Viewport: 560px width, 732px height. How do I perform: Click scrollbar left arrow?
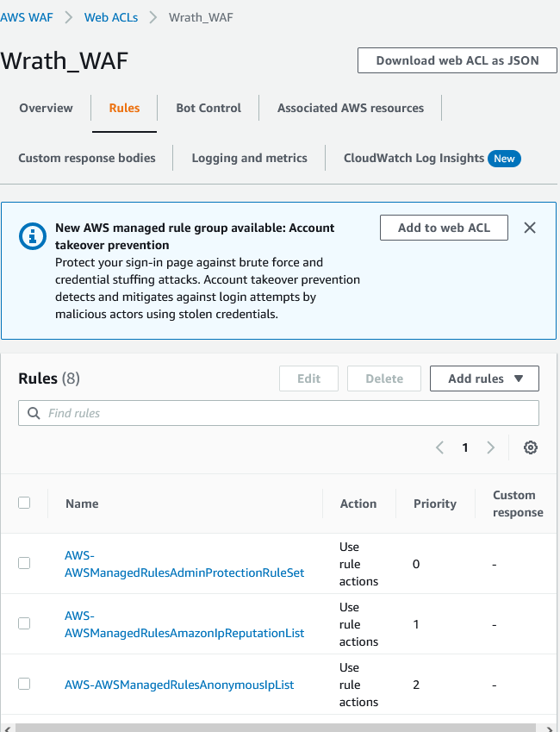(x=5, y=728)
